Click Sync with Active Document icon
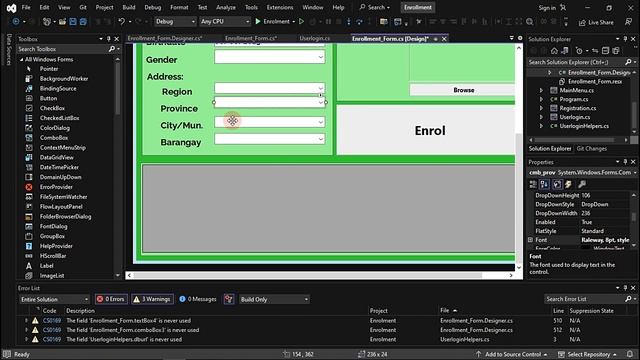This screenshot has width=640, height=360. (x=595, y=51)
